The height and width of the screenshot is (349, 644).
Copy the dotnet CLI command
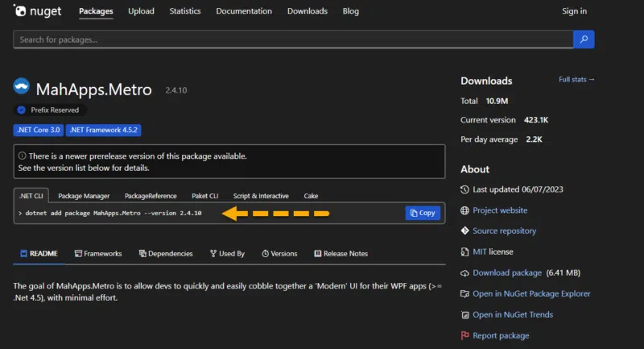[x=423, y=213]
